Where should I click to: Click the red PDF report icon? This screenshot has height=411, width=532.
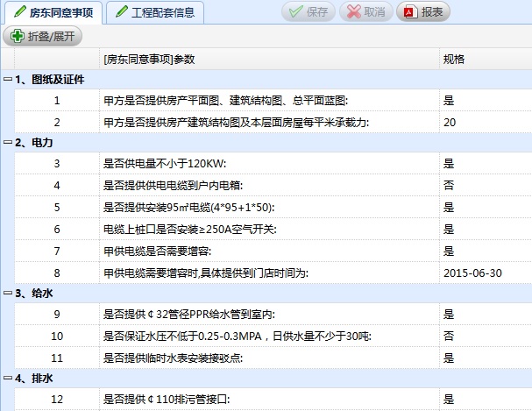(410, 12)
